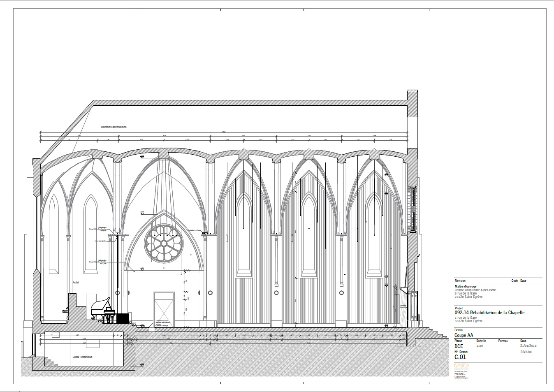Select the 'Maître d'ouvrage' heading
The width and height of the screenshot is (554, 392).
pos(466,286)
